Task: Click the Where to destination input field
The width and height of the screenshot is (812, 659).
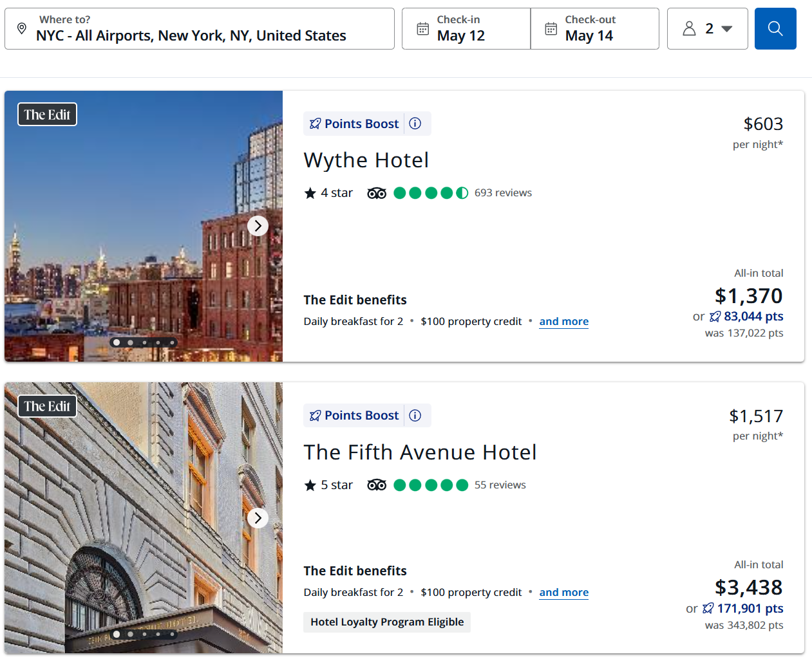Action: point(193,35)
